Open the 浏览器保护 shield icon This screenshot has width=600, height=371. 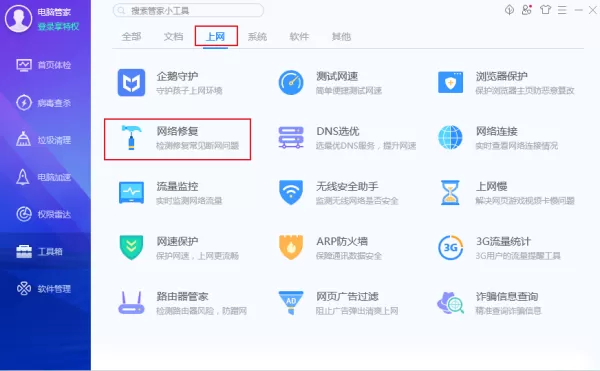pyautogui.click(x=450, y=83)
